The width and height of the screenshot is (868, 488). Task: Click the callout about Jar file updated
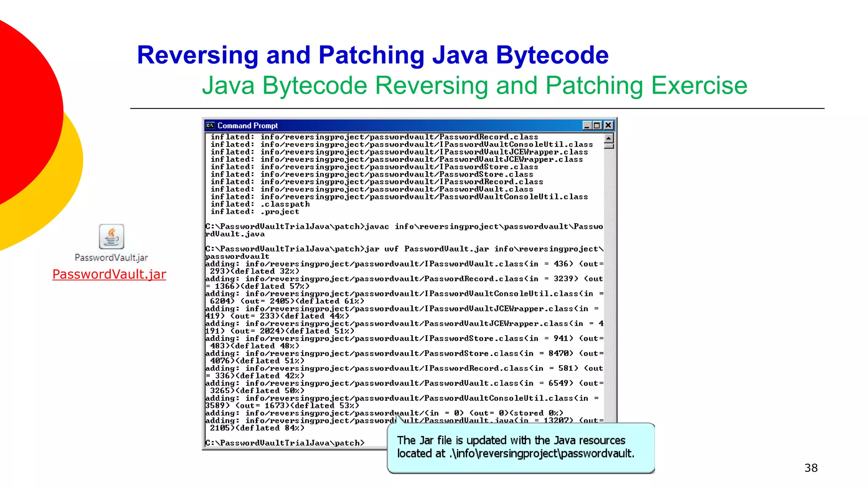[x=521, y=448]
